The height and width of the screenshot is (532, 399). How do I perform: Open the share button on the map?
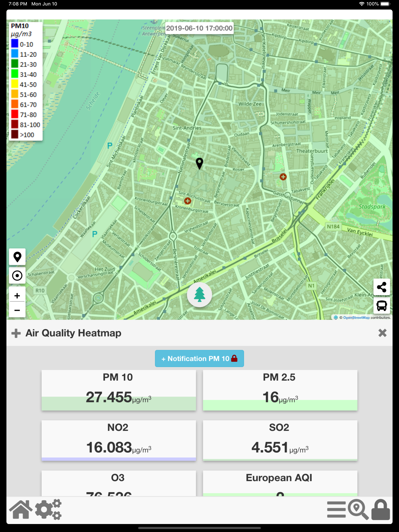[x=381, y=287]
